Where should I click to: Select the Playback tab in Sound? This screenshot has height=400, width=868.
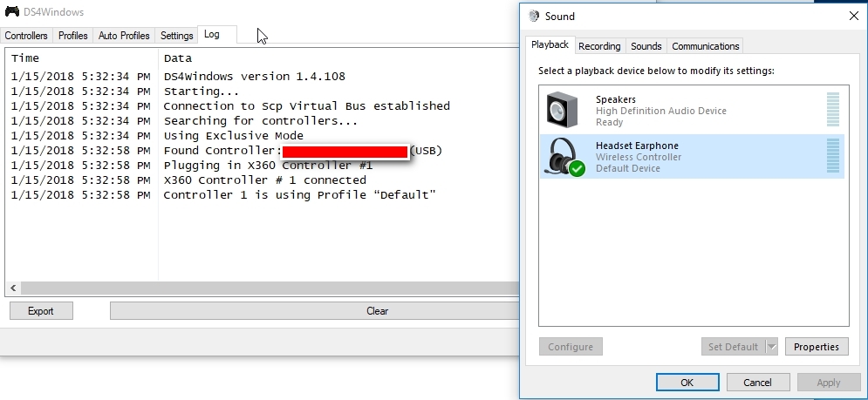(550, 44)
